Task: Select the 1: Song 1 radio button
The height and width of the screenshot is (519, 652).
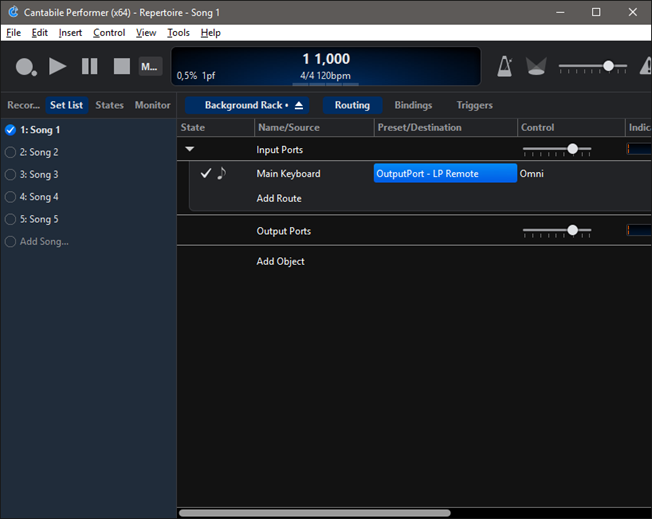Action: 10,130
